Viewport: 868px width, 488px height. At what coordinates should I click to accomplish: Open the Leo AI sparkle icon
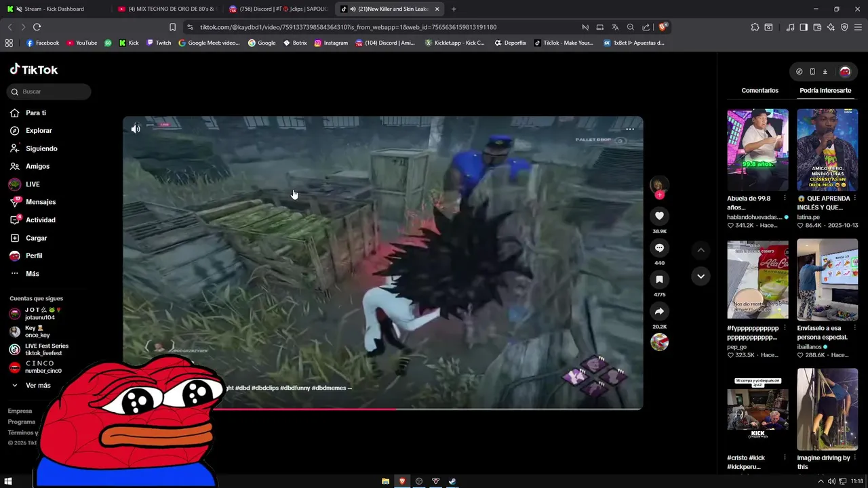[x=831, y=27]
